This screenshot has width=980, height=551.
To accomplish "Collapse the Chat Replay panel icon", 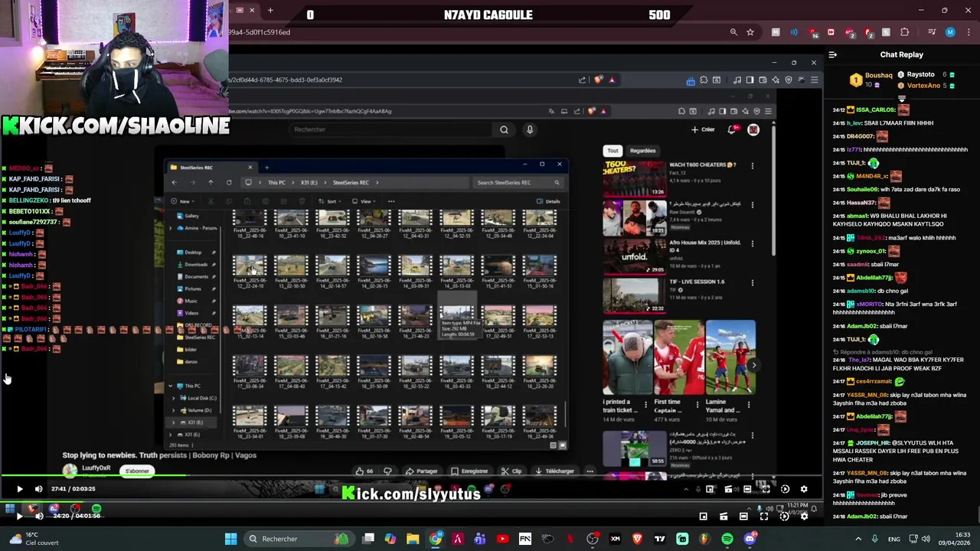I will tap(833, 54).
